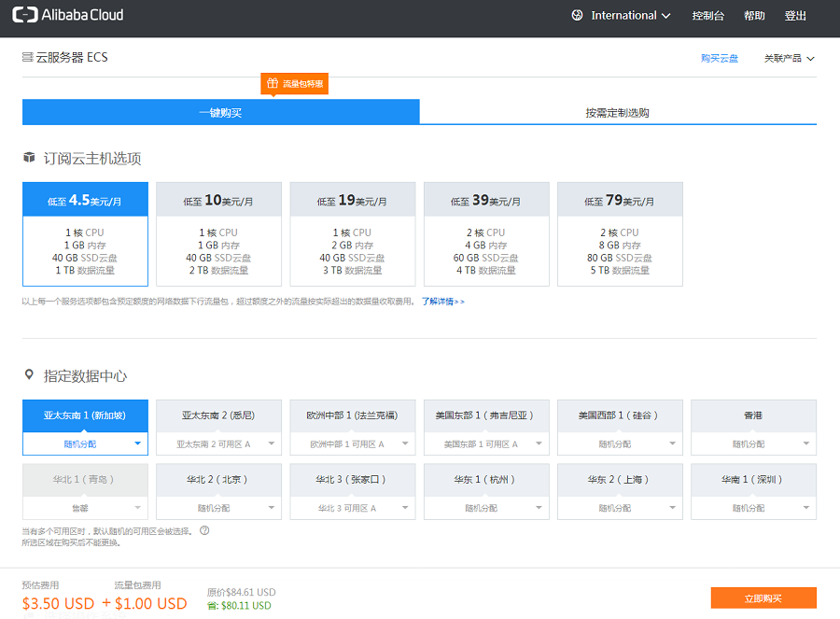The height and width of the screenshot is (619, 840).
Task: Open the zone dropdown under 深圳
Action: pos(754,508)
